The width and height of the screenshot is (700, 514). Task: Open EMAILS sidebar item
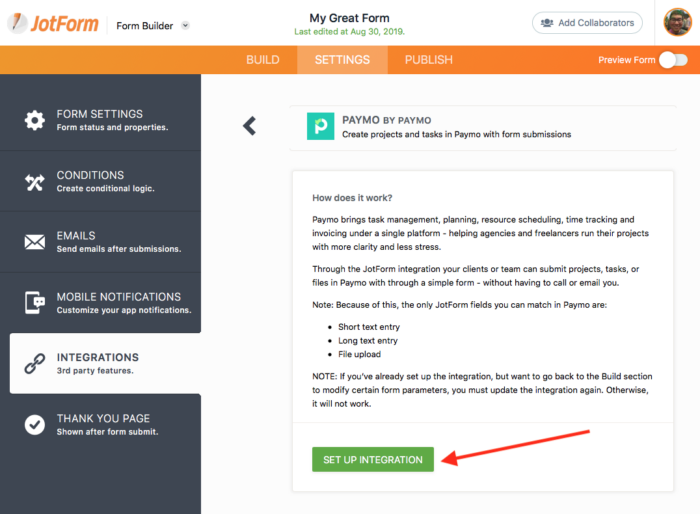click(100, 242)
